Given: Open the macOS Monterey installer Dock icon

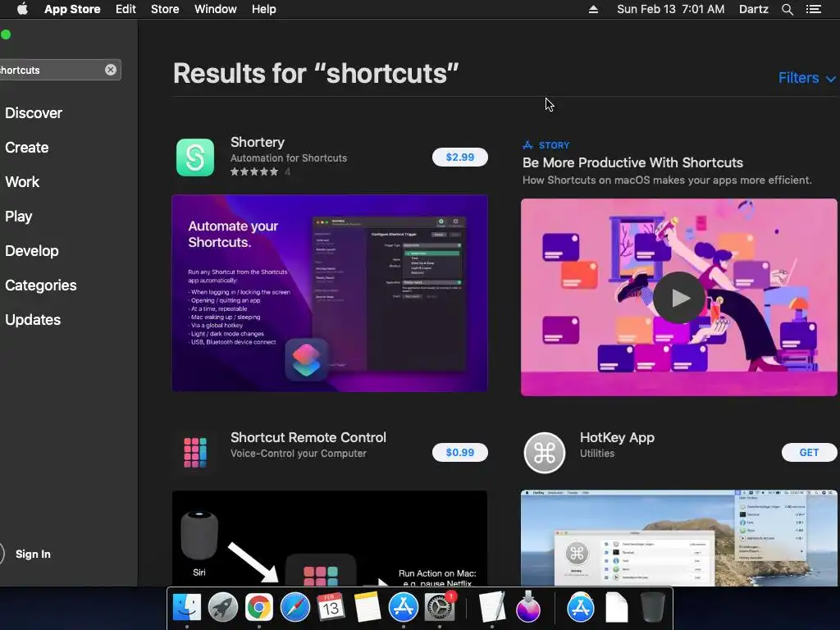Looking at the screenshot, I should pyautogui.click(x=528, y=608).
